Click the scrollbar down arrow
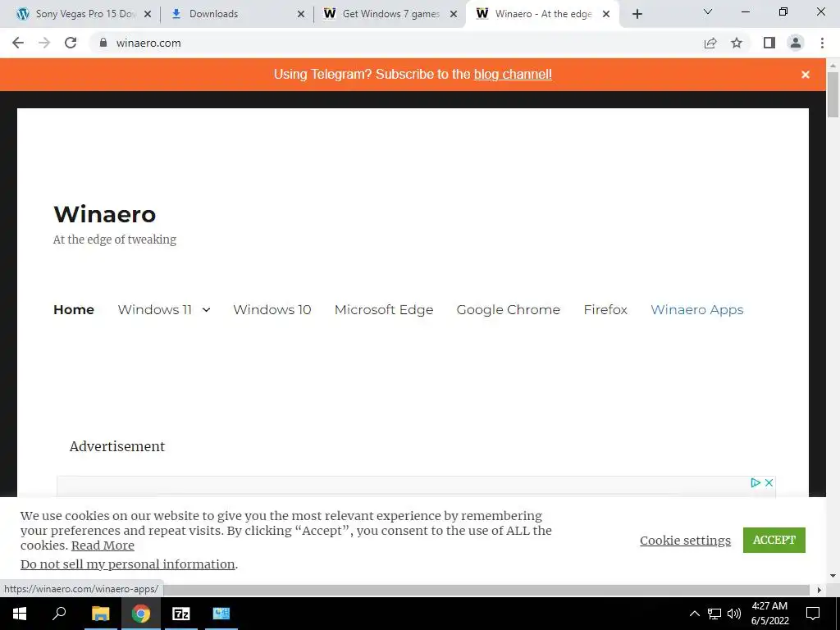Viewport: 840px width, 630px height. tap(833, 576)
